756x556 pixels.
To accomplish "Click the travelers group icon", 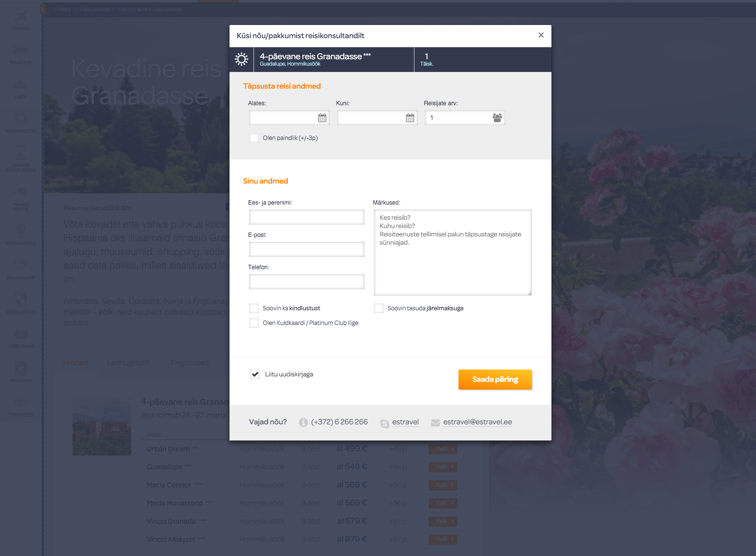I will pyautogui.click(x=497, y=118).
